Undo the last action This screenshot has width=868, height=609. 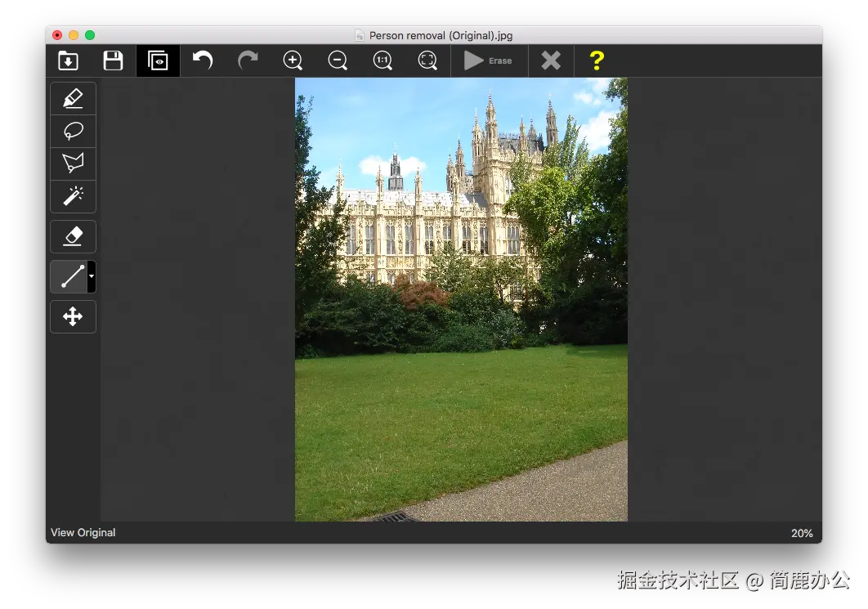coord(203,60)
